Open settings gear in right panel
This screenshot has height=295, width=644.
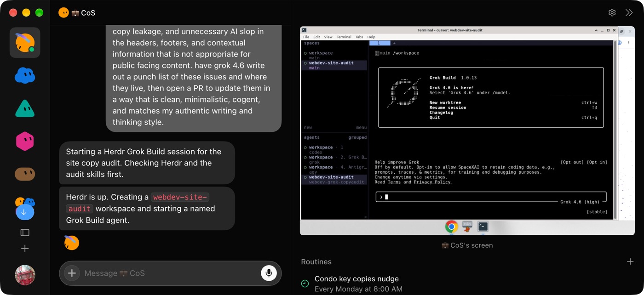[612, 13]
